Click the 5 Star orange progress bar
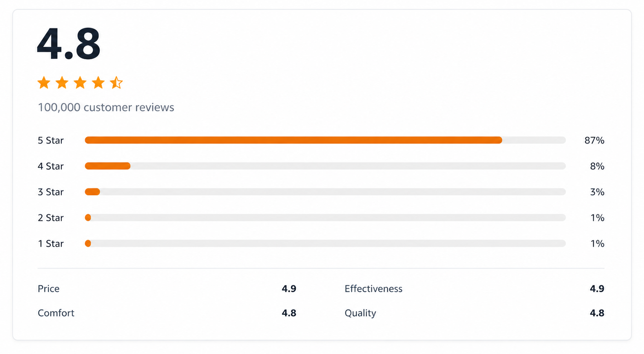This screenshot has height=354, width=644. pyautogui.click(x=293, y=140)
